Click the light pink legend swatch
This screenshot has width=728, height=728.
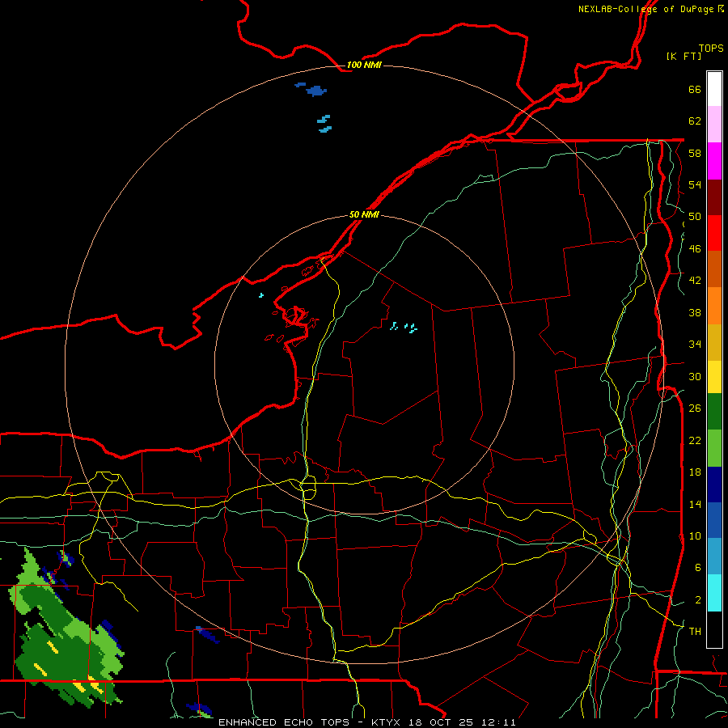714,125
